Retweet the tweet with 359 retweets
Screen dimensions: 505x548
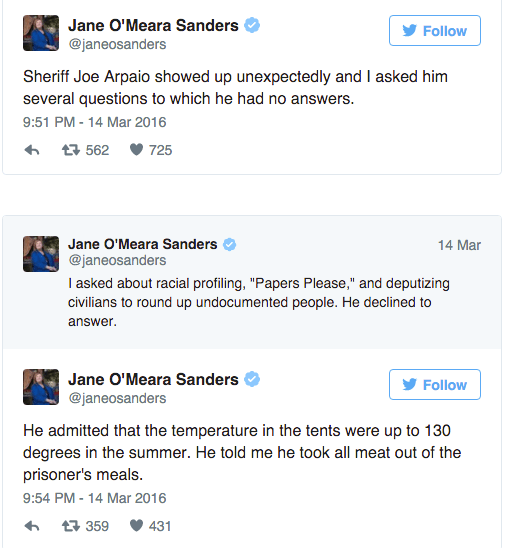pyautogui.click(x=71, y=526)
